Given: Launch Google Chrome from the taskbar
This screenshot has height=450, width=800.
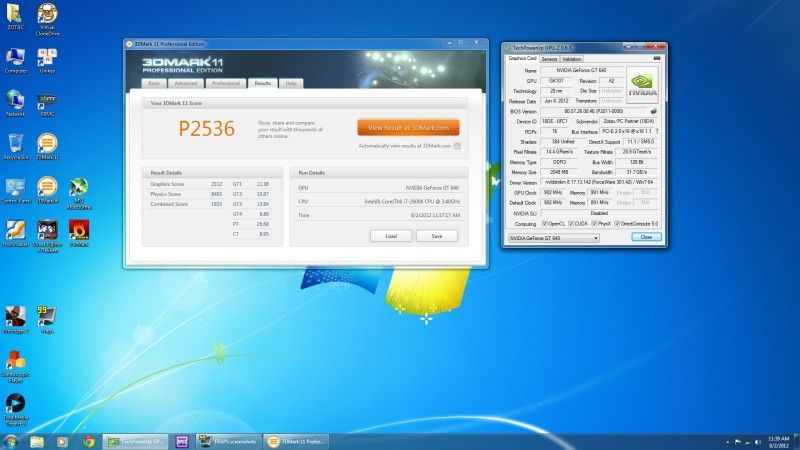Looking at the screenshot, I should pos(89,441).
